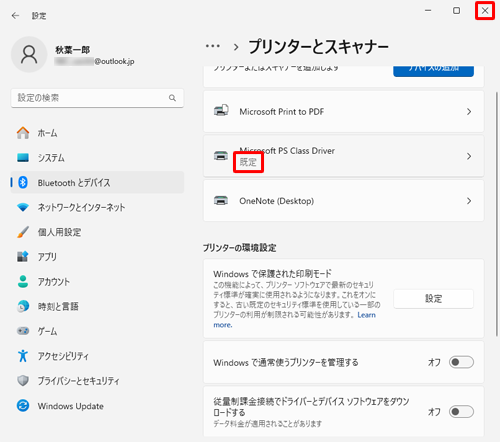This screenshot has width=500, height=442.
Task: Click the 秋葉一郎 account name
Action: [73, 50]
